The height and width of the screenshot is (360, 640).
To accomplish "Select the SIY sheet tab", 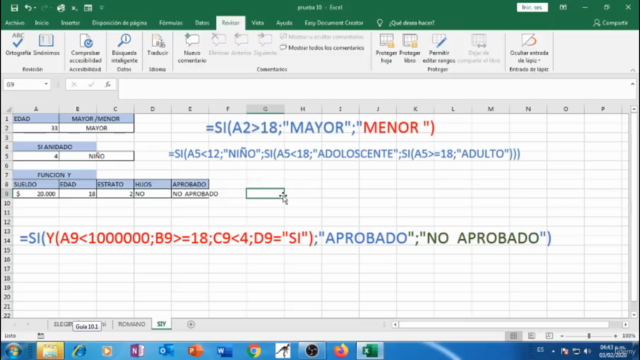I will pos(162,324).
